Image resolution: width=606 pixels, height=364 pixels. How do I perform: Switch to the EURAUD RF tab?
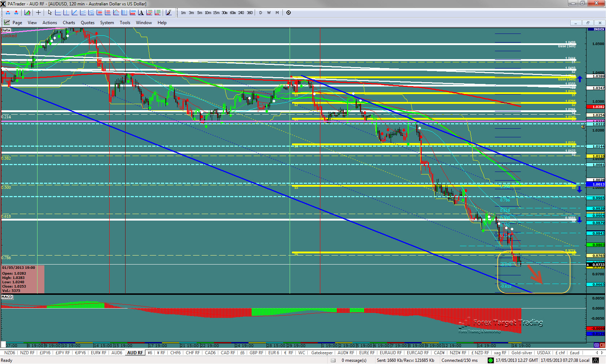(391, 353)
